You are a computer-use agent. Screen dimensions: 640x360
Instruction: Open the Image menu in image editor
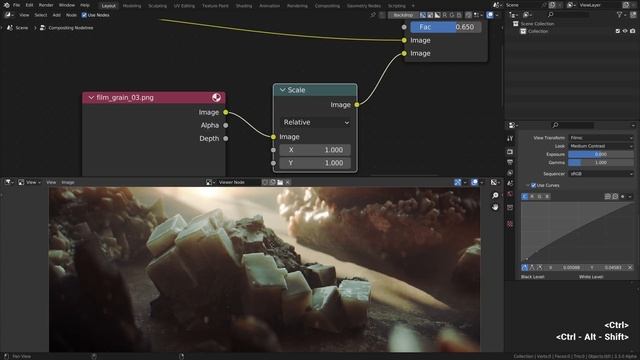[x=68, y=182]
